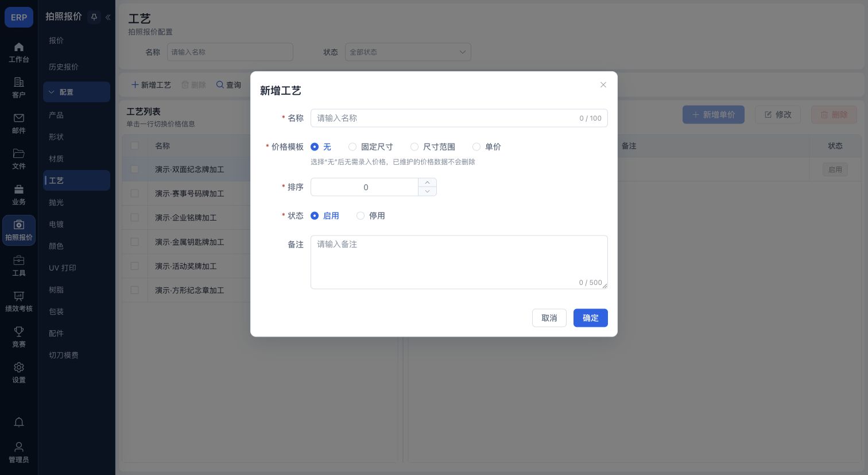Viewport: 868px width, 475px height.
Task: Set status to 停用
Action: click(371, 216)
